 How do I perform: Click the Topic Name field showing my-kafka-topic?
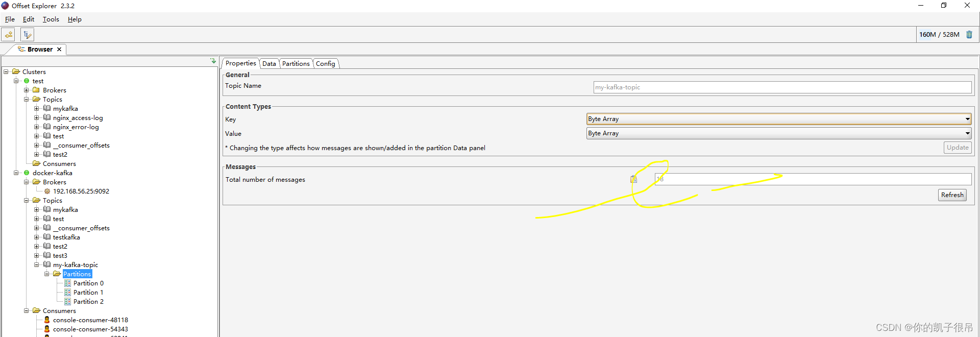(x=782, y=87)
